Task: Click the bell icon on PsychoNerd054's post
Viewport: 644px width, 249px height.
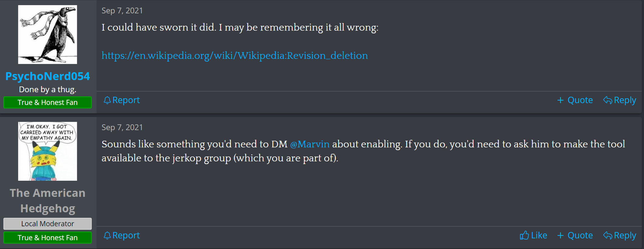Action: pos(107,100)
